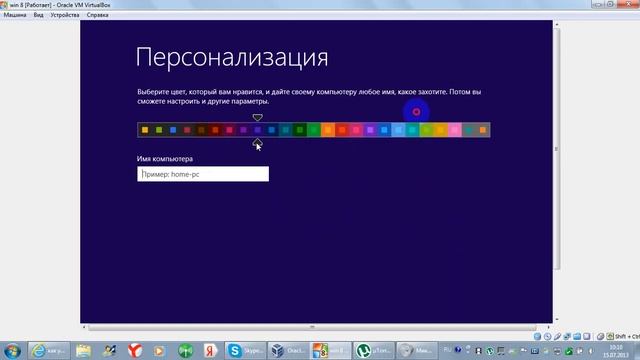Open the Справка menu

(98, 15)
